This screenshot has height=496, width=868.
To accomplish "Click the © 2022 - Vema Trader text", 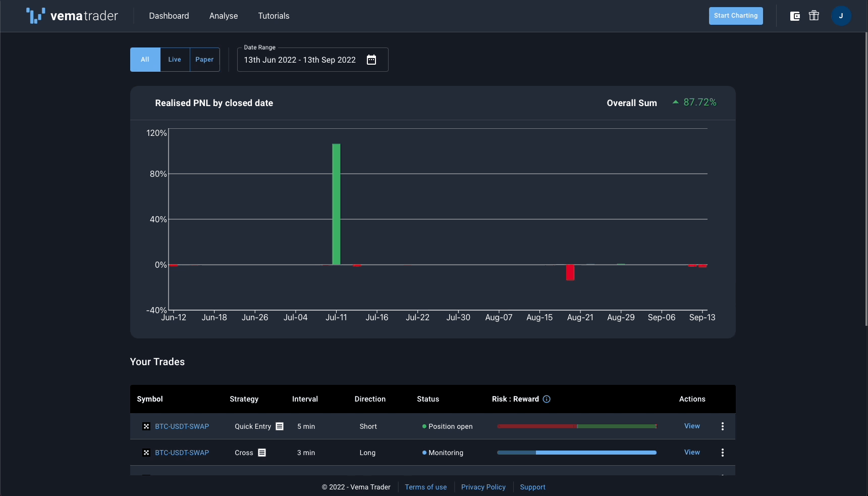I will coord(356,487).
